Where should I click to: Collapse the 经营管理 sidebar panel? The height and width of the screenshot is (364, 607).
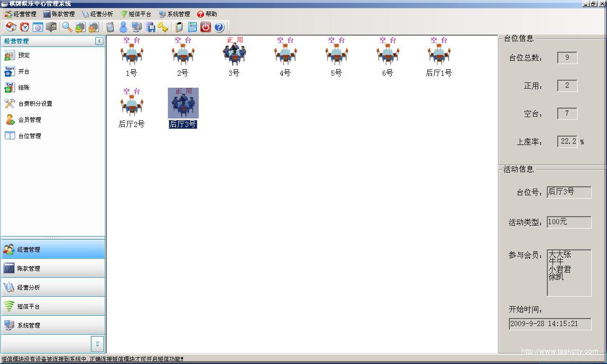99,41
